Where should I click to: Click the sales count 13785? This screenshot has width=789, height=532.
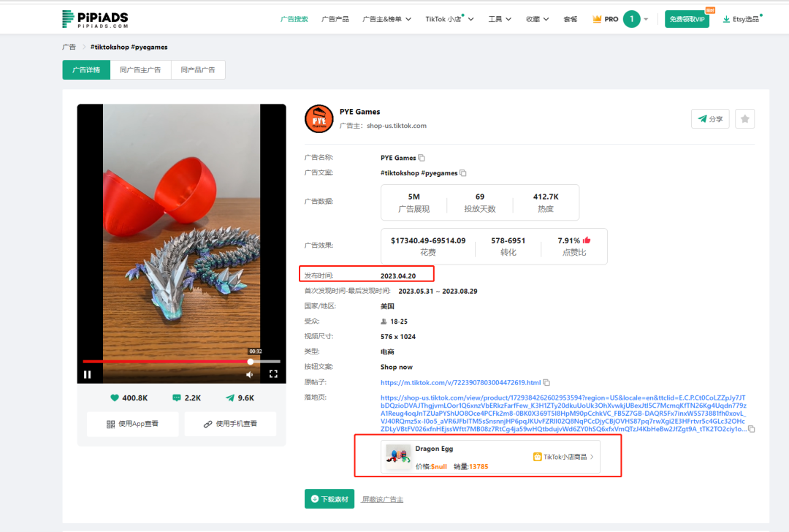click(479, 466)
